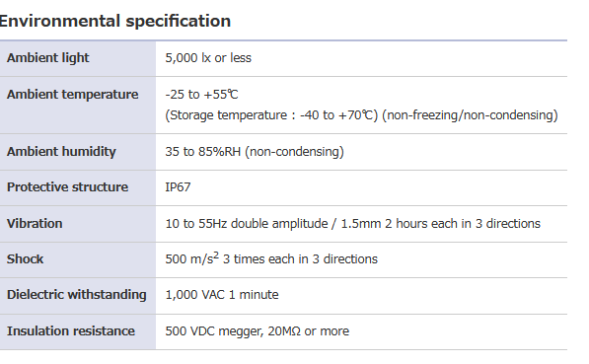Select the Ambient light row label
Viewport: 589px width, 364px height.
pyautogui.click(x=47, y=58)
